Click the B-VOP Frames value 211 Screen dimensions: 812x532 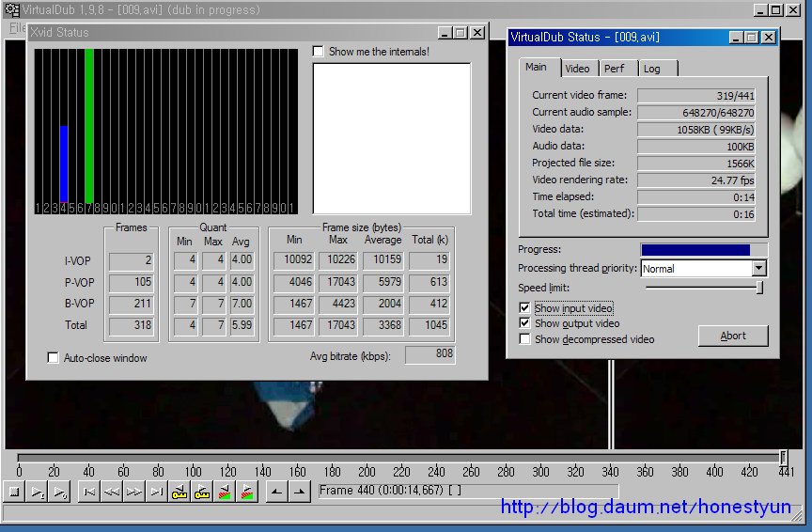coord(132,304)
